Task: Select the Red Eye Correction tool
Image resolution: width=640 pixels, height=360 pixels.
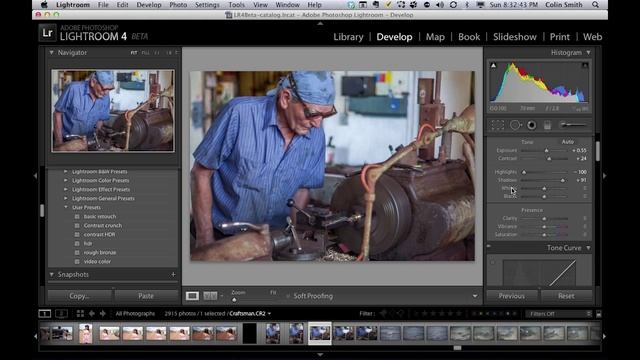Action: point(531,125)
